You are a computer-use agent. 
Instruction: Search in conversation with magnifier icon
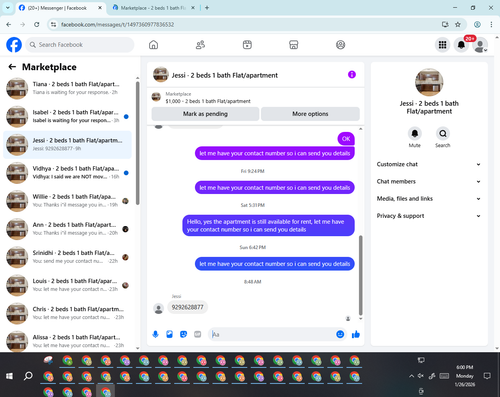click(443, 134)
